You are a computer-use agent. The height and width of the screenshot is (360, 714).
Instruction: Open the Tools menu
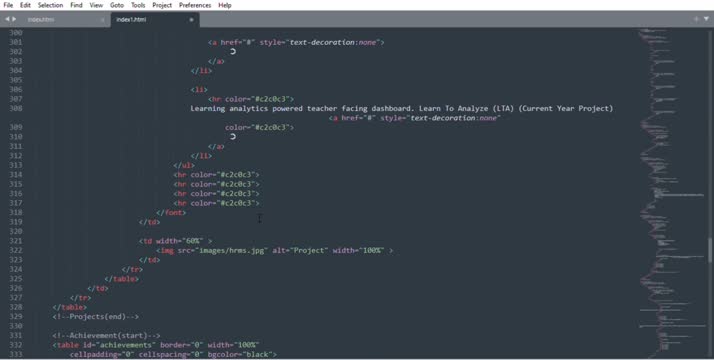click(138, 5)
